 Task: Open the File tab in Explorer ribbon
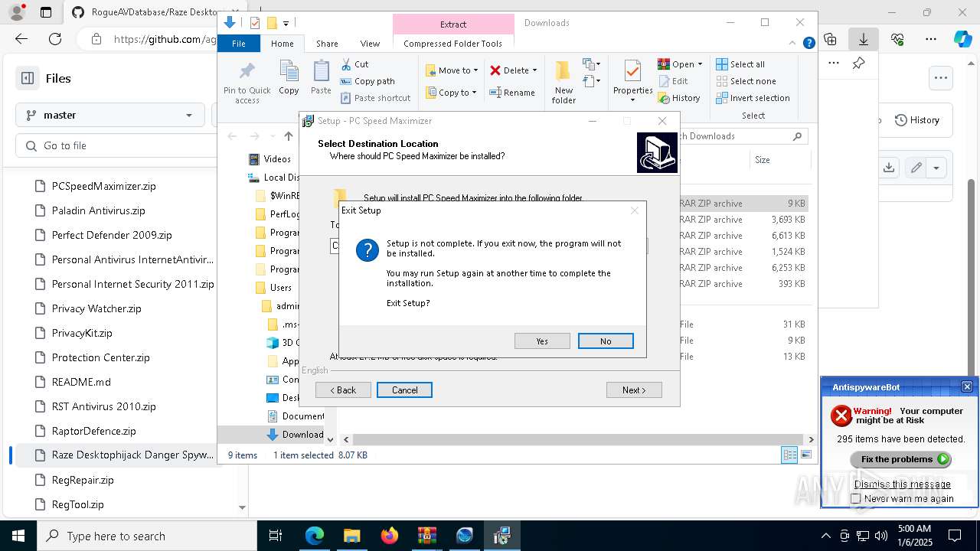tap(239, 44)
